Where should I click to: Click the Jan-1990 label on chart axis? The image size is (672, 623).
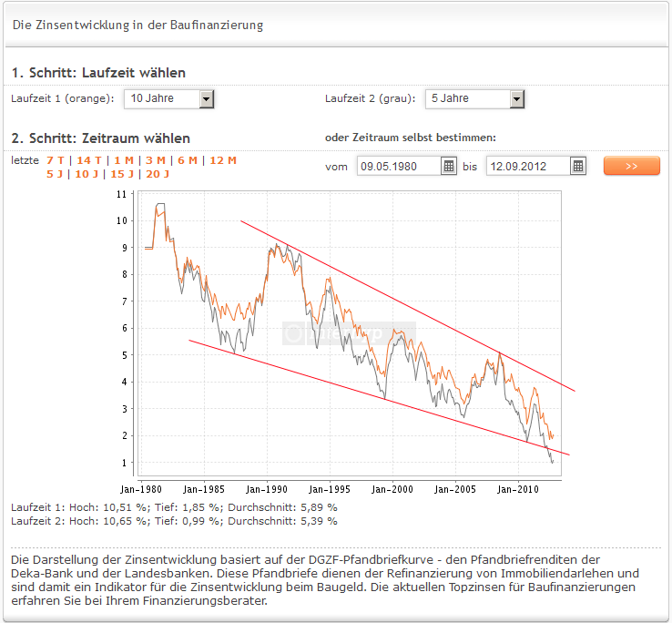point(266,489)
